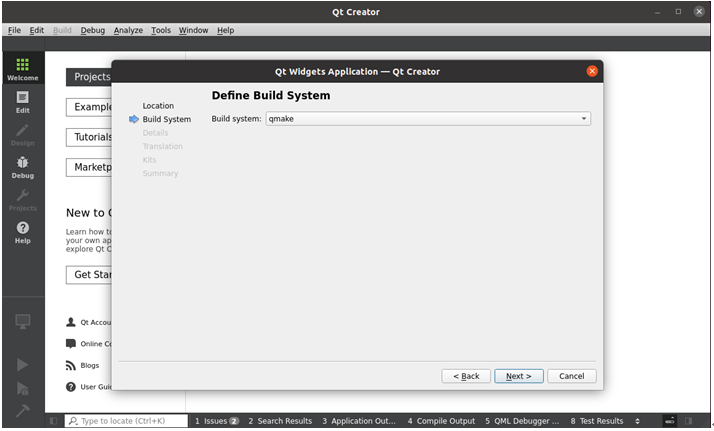Maximize the Qt Creator window
Image resolution: width=714 pixels, height=431 pixels.
pyautogui.click(x=678, y=12)
